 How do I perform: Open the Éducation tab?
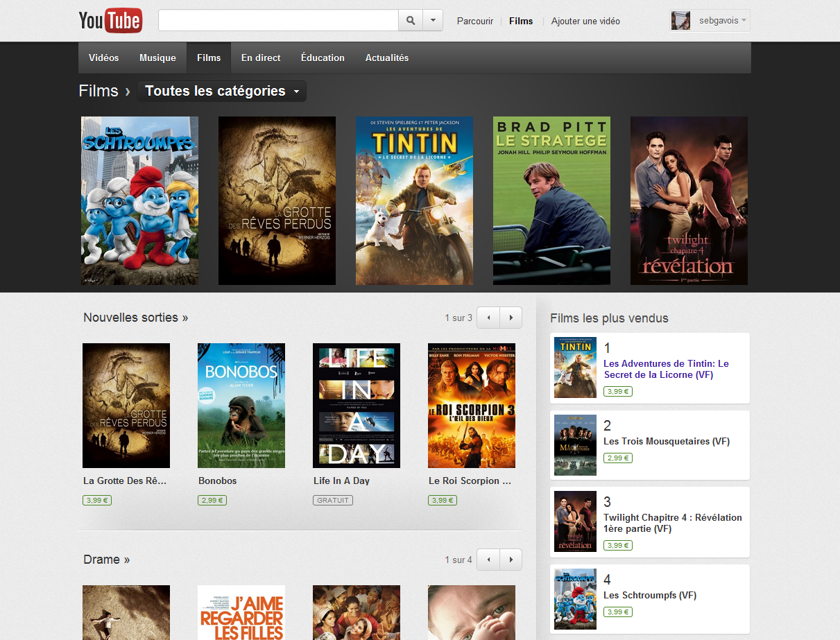pos(323,58)
